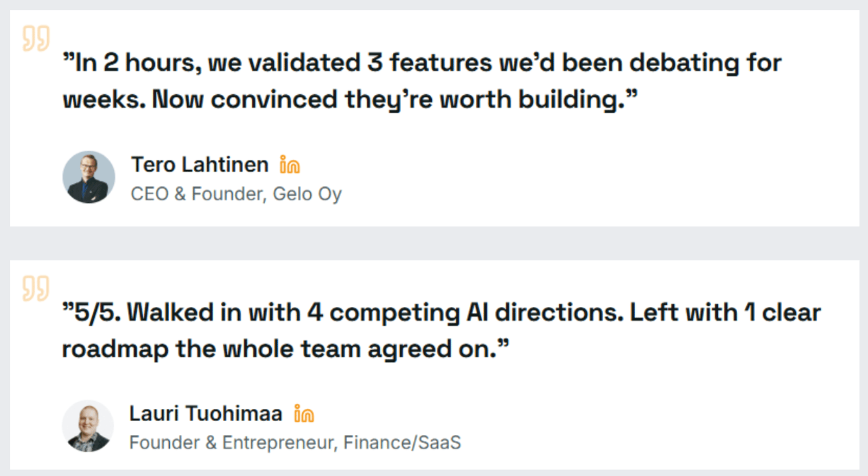Click the word 'roadmap' in Lauri's quote
This screenshot has height=476, width=868.
click(x=115, y=349)
